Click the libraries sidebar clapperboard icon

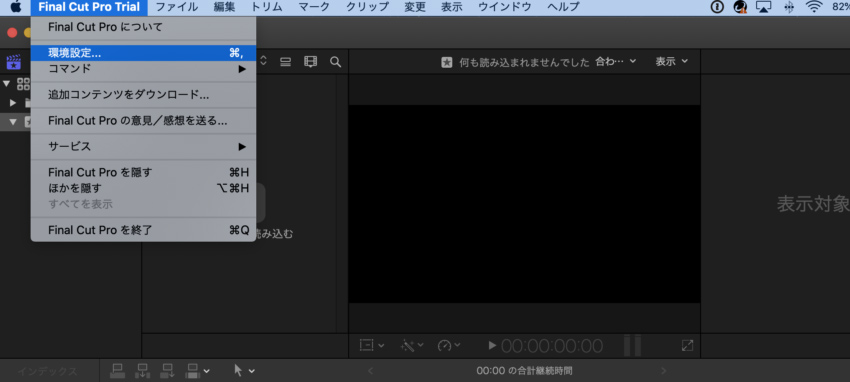tap(14, 62)
